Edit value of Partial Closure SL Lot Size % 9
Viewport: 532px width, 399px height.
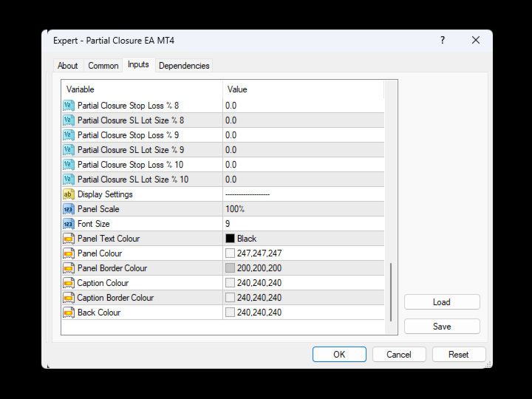(304, 149)
